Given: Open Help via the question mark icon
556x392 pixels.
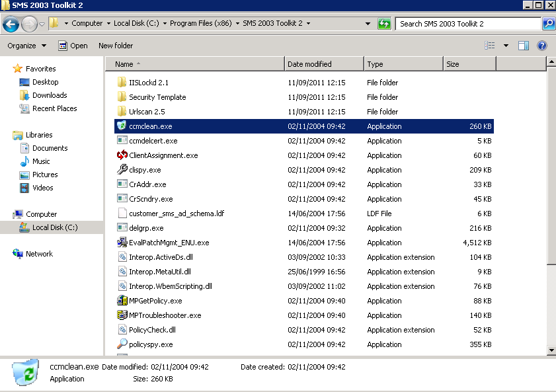Looking at the screenshot, I should [x=542, y=46].
